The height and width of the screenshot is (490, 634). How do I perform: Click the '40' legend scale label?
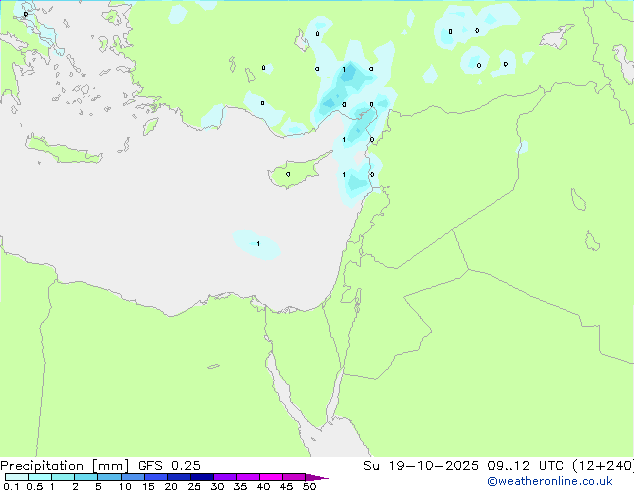(263, 486)
